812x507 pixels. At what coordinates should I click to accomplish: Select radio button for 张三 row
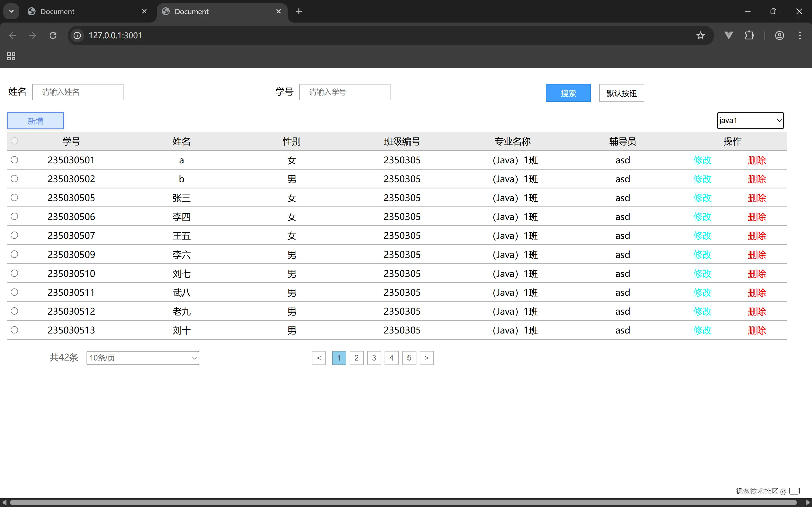[x=14, y=197]
